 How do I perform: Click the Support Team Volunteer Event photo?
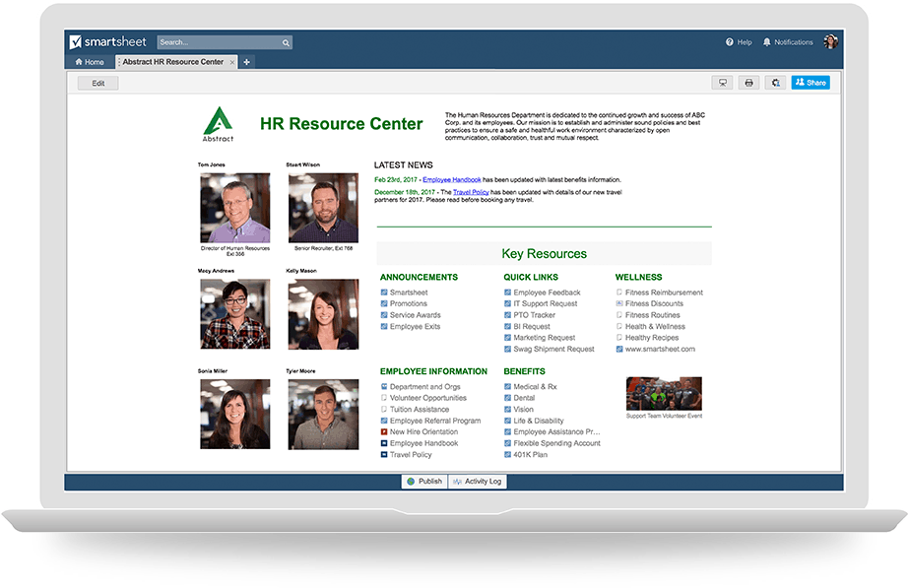pos(664,393)
